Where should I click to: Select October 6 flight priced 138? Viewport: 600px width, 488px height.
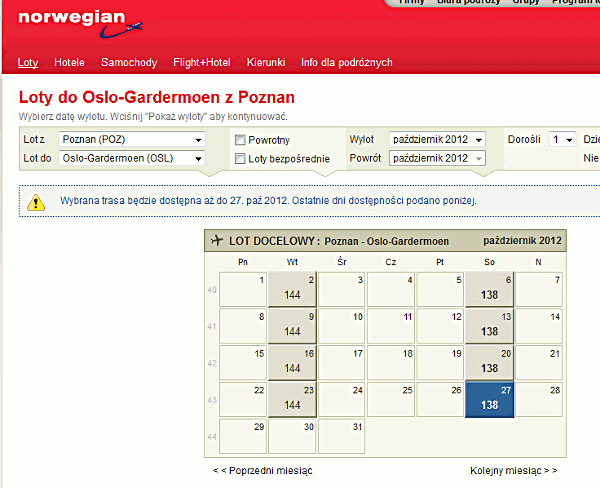489,289
